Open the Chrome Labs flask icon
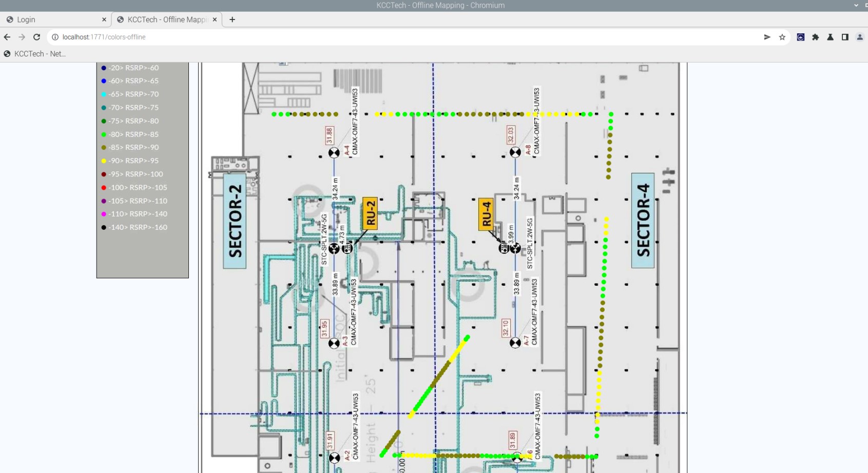This screenshot has width=868, height=473. tap(830, 37)
